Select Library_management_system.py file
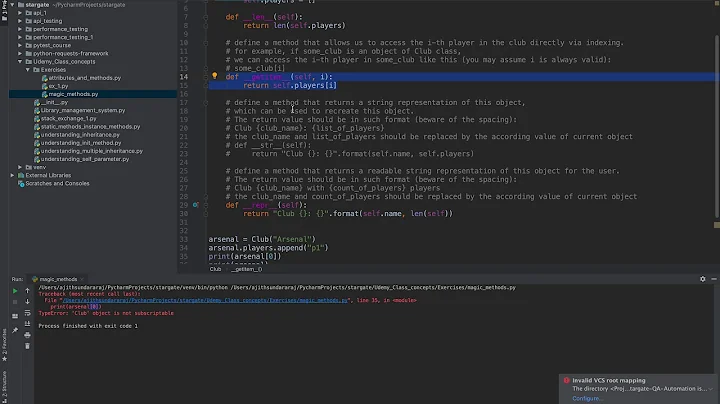The height and width of the screenshot is (404, 720). pos(83,110)
